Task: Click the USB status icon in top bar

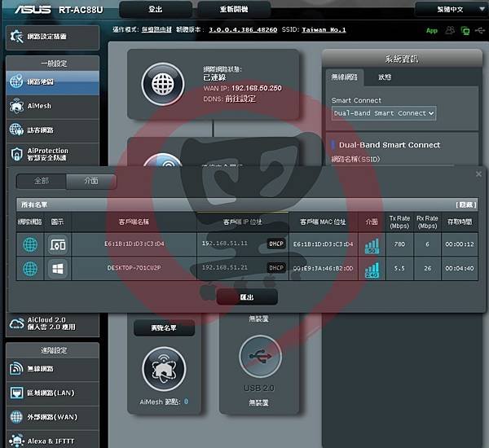Action: coord(480,30)
